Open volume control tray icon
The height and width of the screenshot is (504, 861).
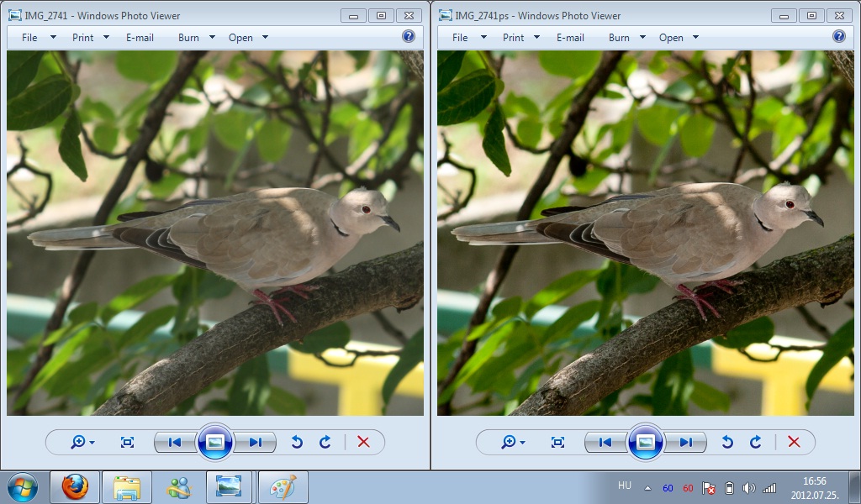[x=748, y=488]
